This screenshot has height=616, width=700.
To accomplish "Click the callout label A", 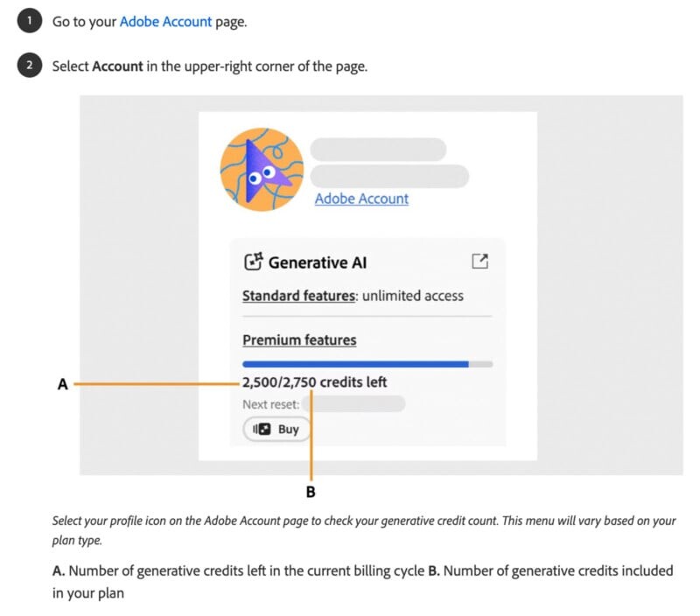I will [x=62, y=383].
